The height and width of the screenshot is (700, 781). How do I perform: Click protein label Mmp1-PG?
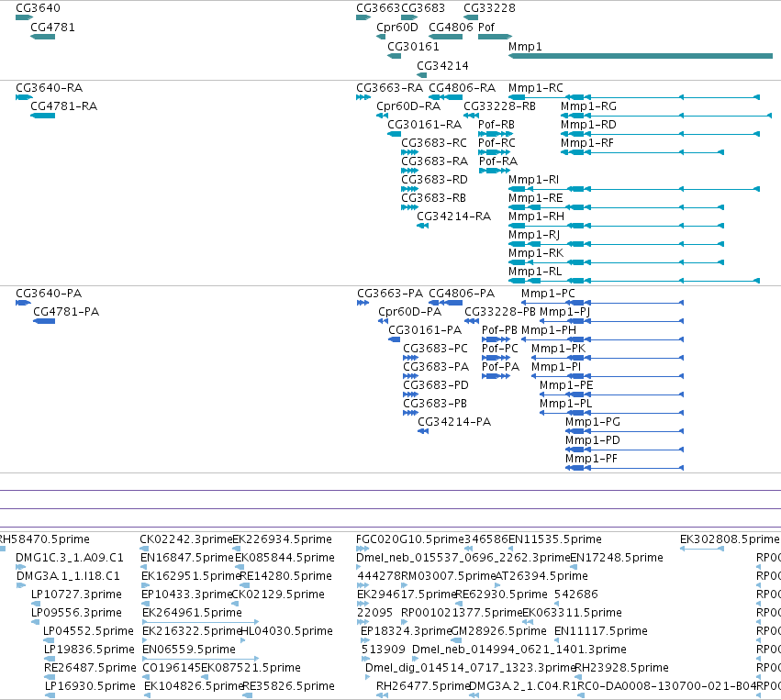click(x=593, y=422)
